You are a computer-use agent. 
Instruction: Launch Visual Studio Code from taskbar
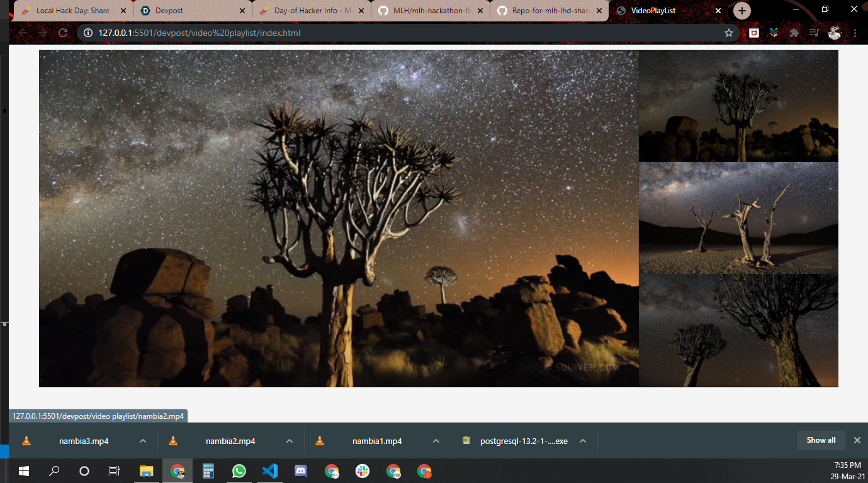click(x=270, y=471)
